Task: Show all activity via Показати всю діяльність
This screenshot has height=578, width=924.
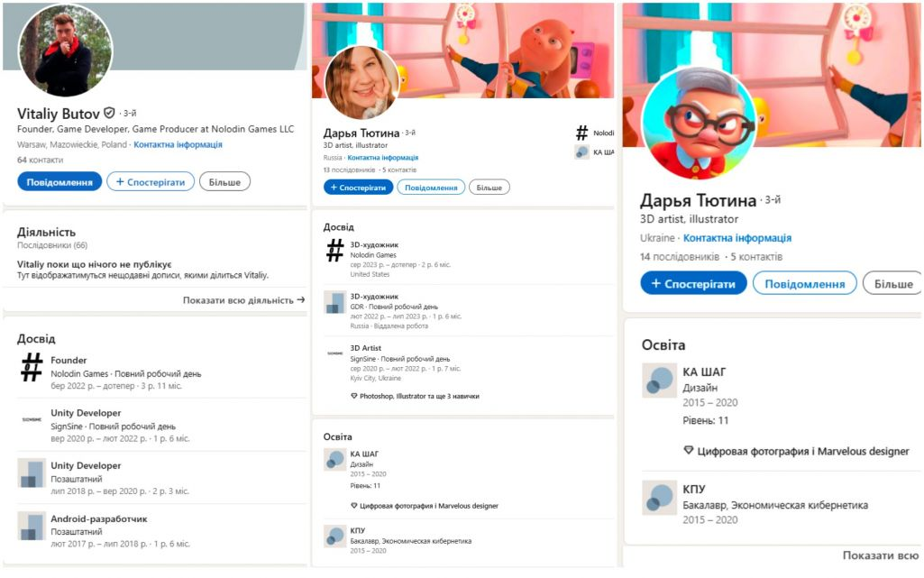Action: point(243,300)
